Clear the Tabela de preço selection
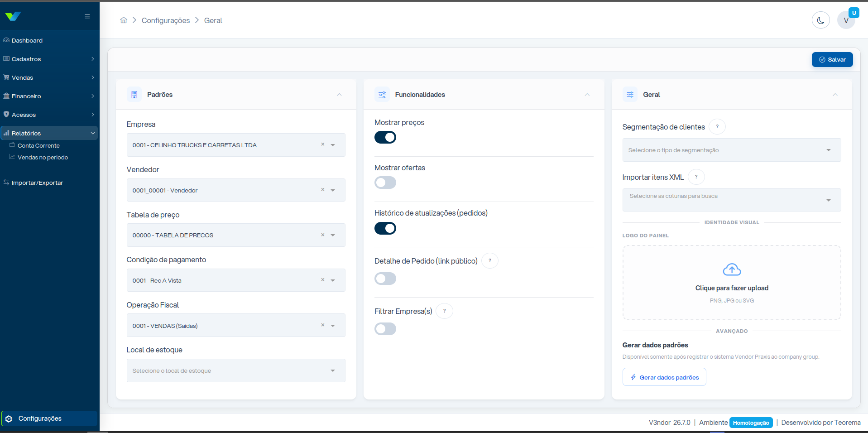Viewport: 868px width, 433px height. click(323, 235)
